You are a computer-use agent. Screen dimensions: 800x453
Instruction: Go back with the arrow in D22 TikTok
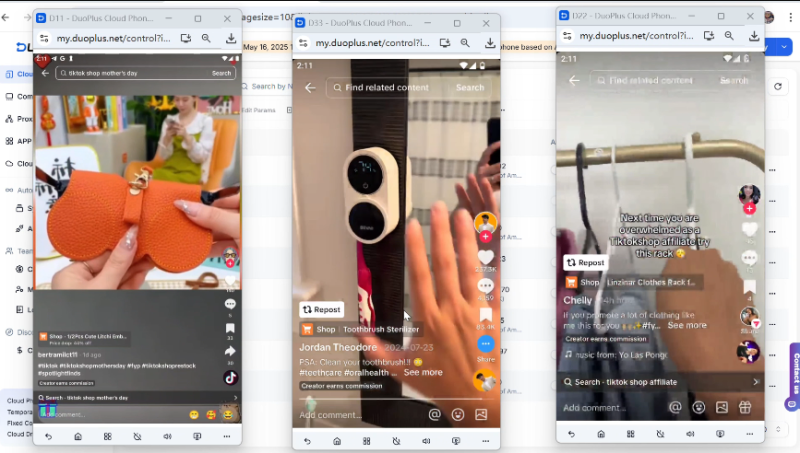tap(574, 81)
